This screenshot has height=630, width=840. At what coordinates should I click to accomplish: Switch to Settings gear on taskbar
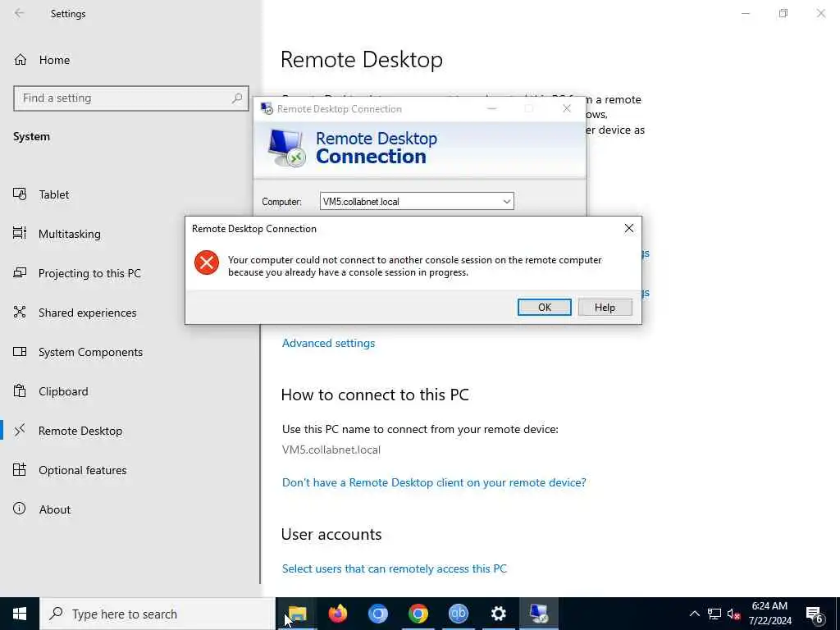coord(498,614)
